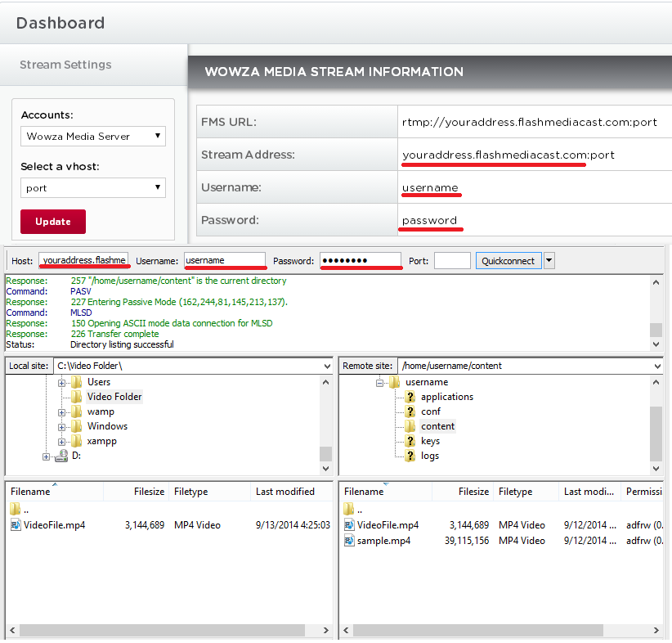
Task: Click the red Update button
Action: 53,222
